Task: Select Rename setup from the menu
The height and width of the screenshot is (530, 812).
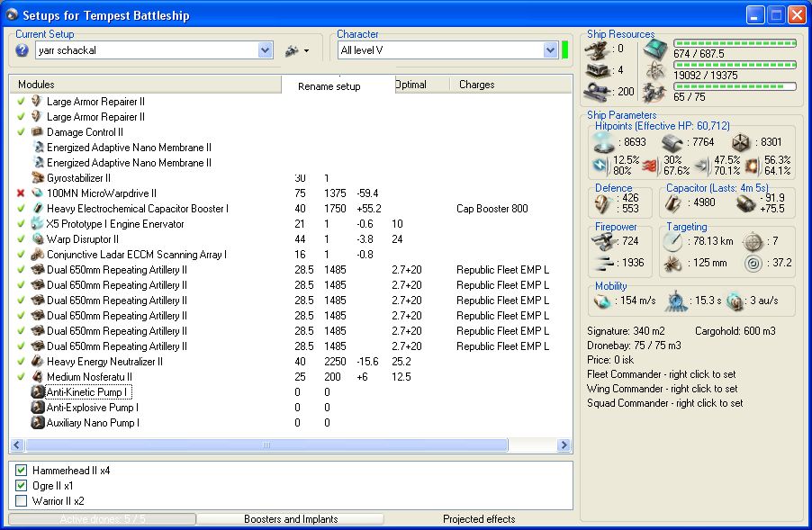Action: pyautogui.click(x=329, y=86)
